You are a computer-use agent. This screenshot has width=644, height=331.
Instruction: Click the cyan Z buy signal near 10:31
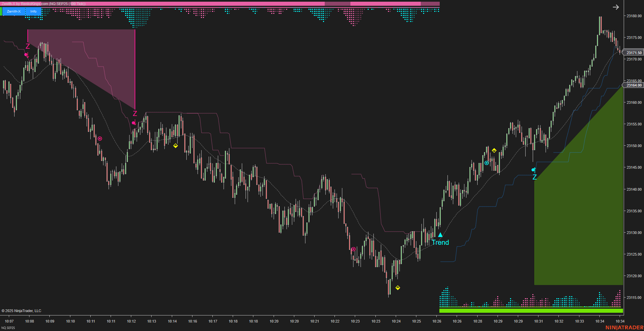[535, 177]
